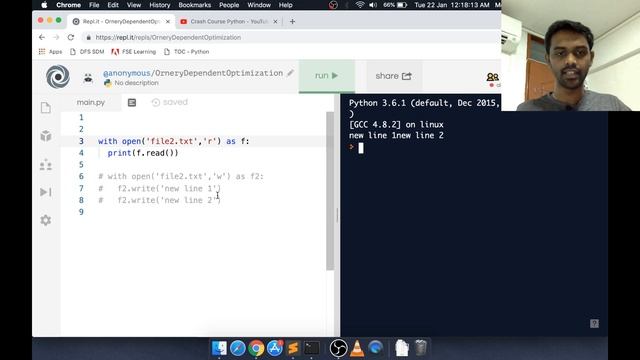Open the Window menu
This screenshot has width=640, height=360.
(259, 5)
